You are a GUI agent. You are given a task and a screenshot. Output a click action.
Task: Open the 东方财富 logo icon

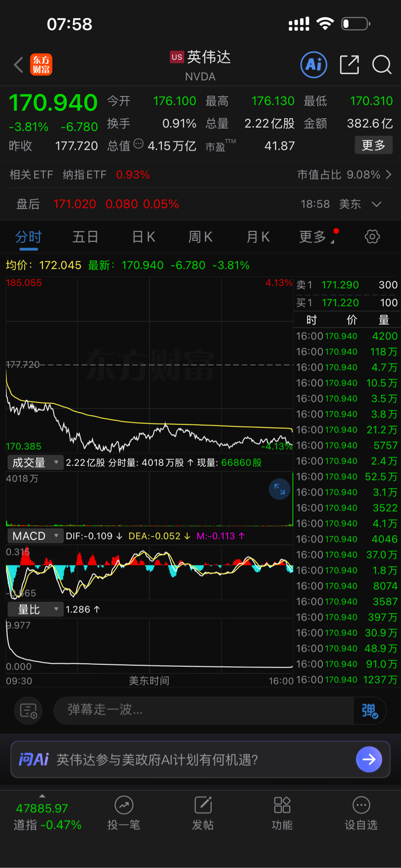coord(41,65)
